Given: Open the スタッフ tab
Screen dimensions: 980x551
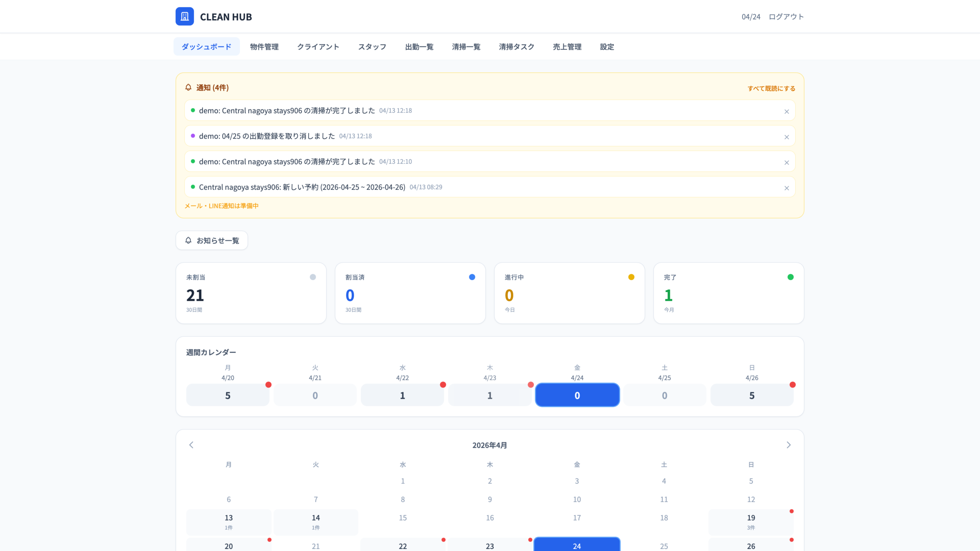Looking at the screenshot, I should click(372, 47).
